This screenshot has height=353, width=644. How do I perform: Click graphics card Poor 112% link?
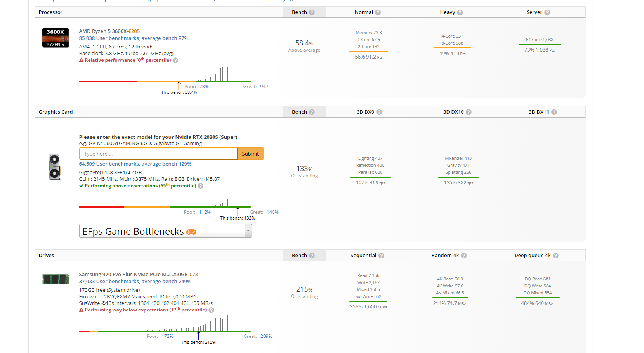point(205,212)
